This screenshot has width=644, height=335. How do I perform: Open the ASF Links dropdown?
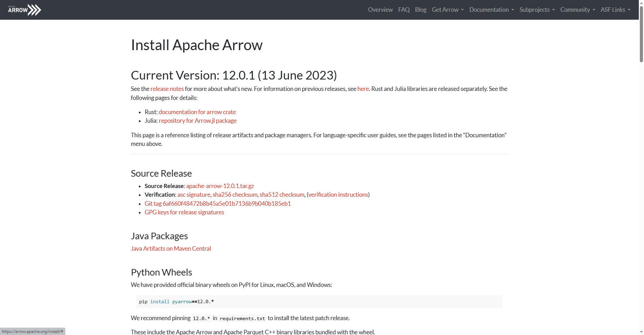pos(615,10)
